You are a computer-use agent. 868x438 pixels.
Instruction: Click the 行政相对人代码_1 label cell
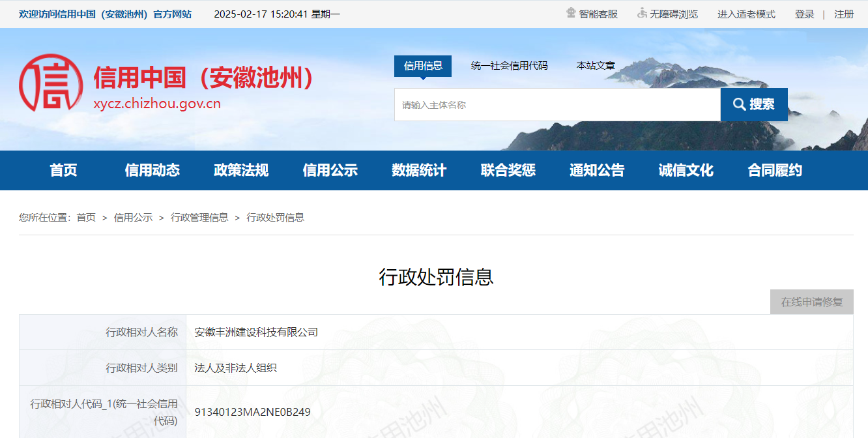coord(102,412)
